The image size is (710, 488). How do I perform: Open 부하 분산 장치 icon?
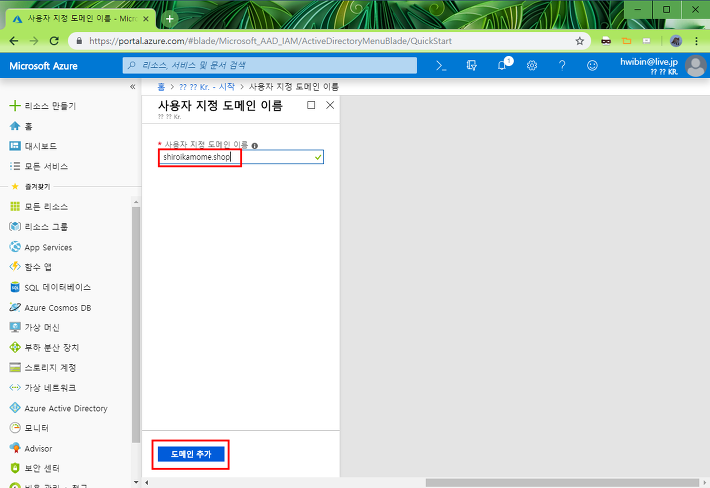(15, 347)
